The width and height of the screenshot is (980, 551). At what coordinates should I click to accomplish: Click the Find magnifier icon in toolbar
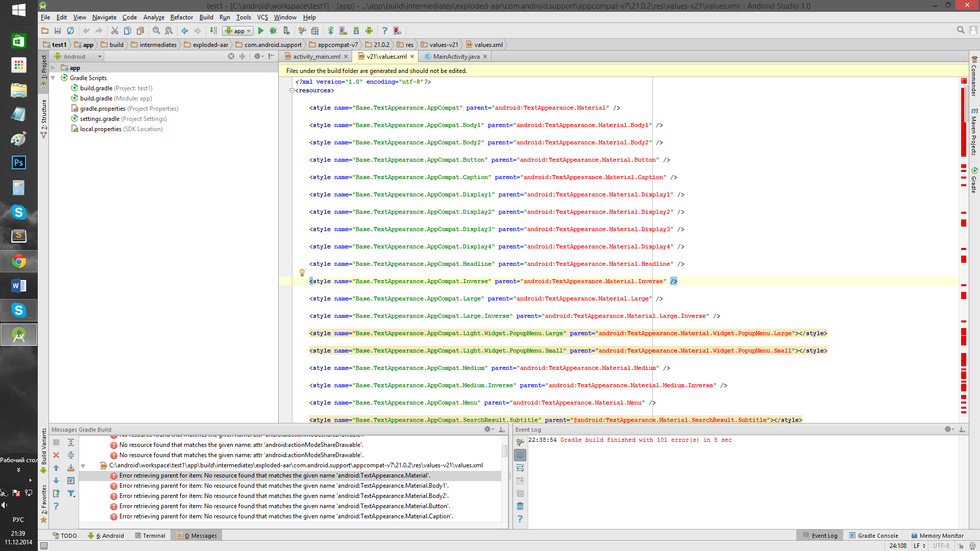(x=156, y=31)
